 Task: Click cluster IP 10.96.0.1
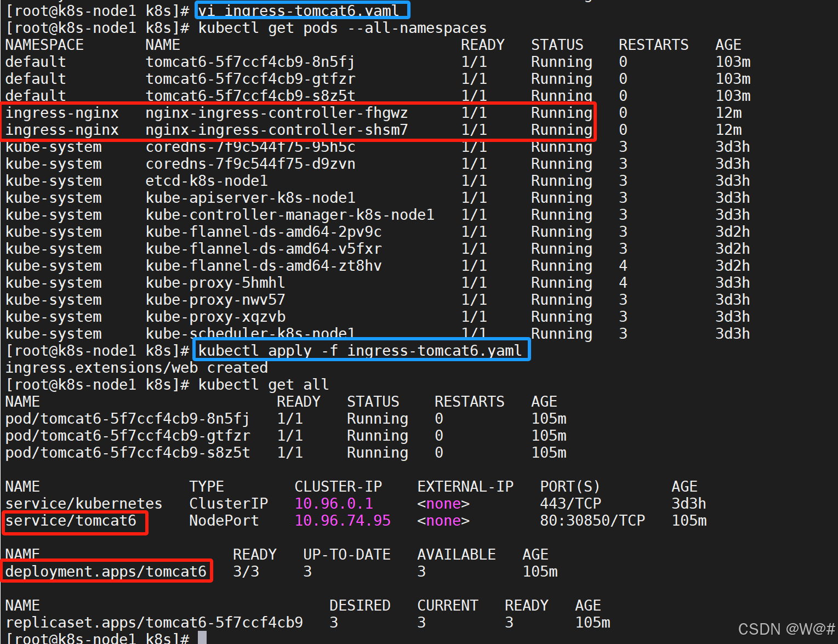coord(334,504)
